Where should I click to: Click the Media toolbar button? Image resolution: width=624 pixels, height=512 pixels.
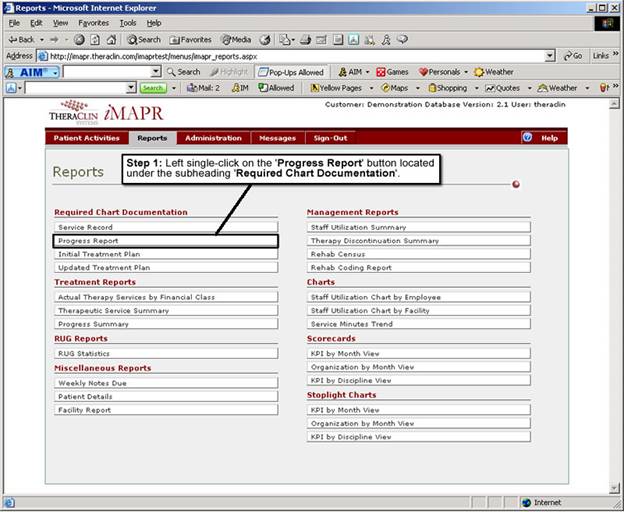coord(235,39)
